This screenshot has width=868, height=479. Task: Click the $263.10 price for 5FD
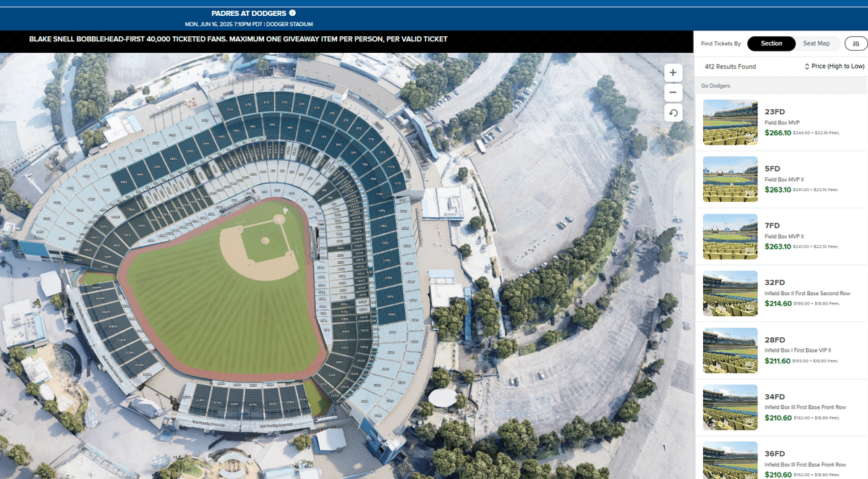point(778,190)
